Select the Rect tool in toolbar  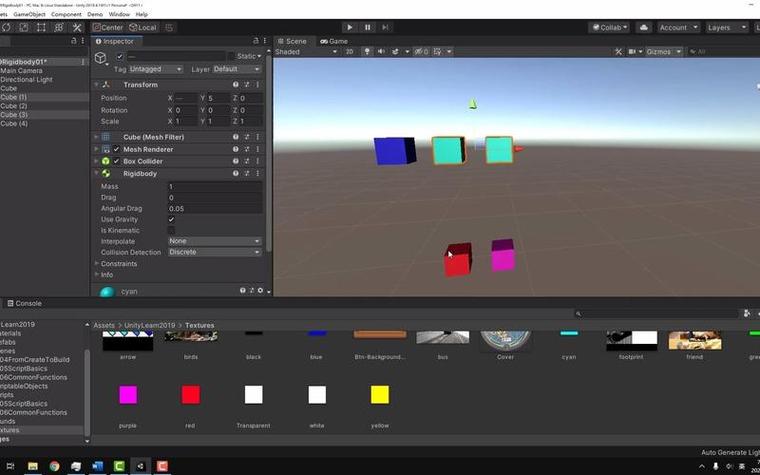42,28
